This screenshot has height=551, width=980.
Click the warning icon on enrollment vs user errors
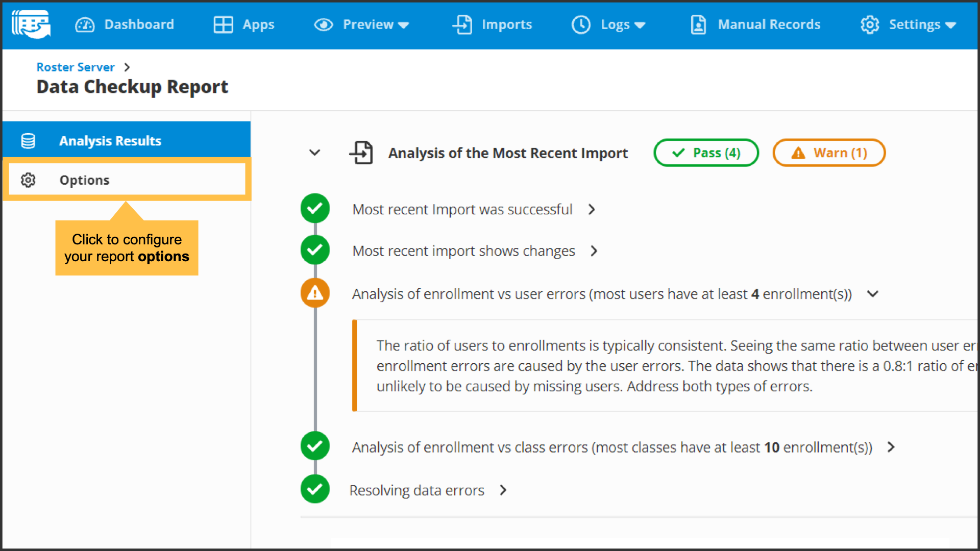click(x=315, y=293)
